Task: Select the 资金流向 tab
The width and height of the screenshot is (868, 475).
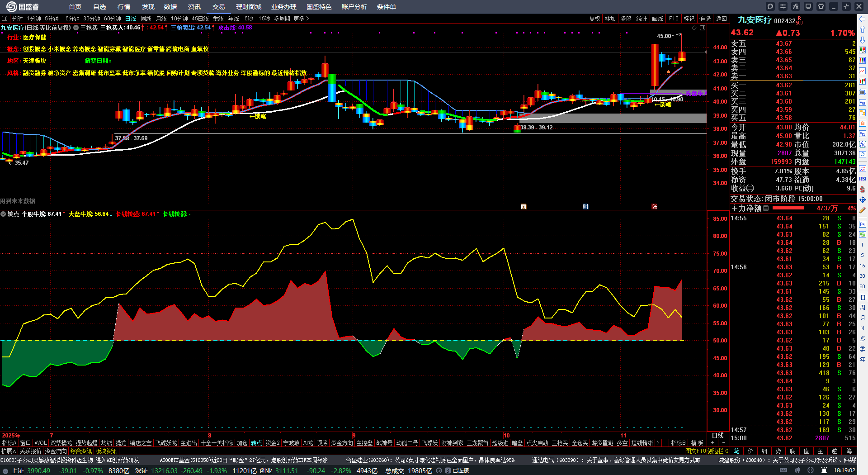Action: click(56, 451)
